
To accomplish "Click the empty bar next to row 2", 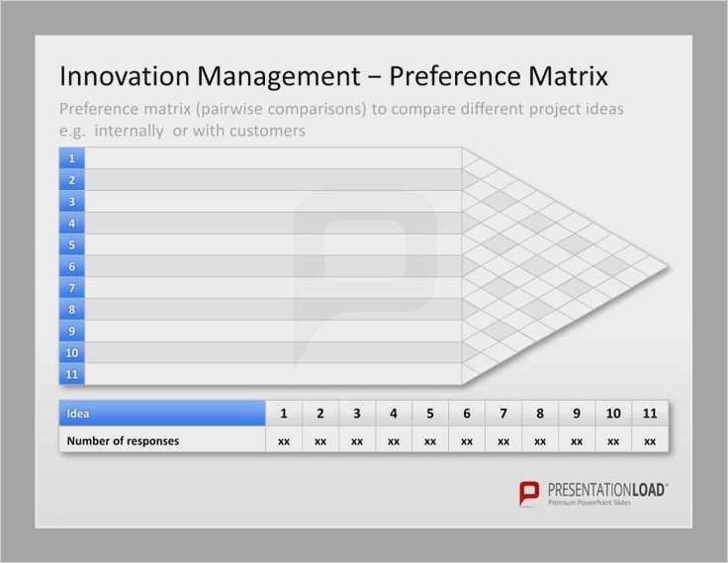I will point(273,180).
